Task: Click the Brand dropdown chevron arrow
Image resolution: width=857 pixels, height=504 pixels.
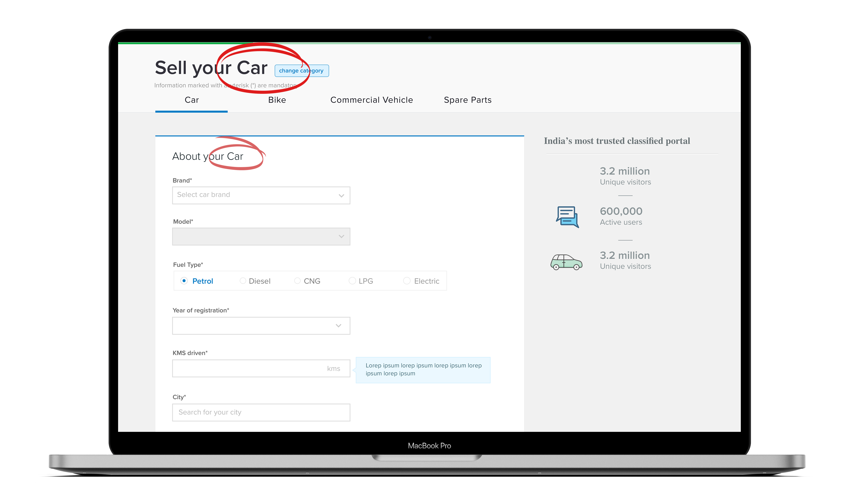Action: coord(341,195)
